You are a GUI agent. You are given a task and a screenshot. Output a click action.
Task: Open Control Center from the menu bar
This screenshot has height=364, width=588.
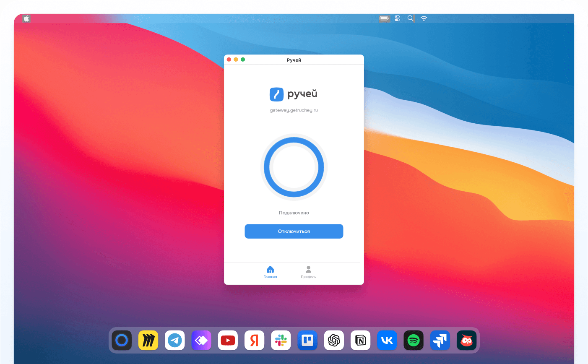click(x=397, y=18)
